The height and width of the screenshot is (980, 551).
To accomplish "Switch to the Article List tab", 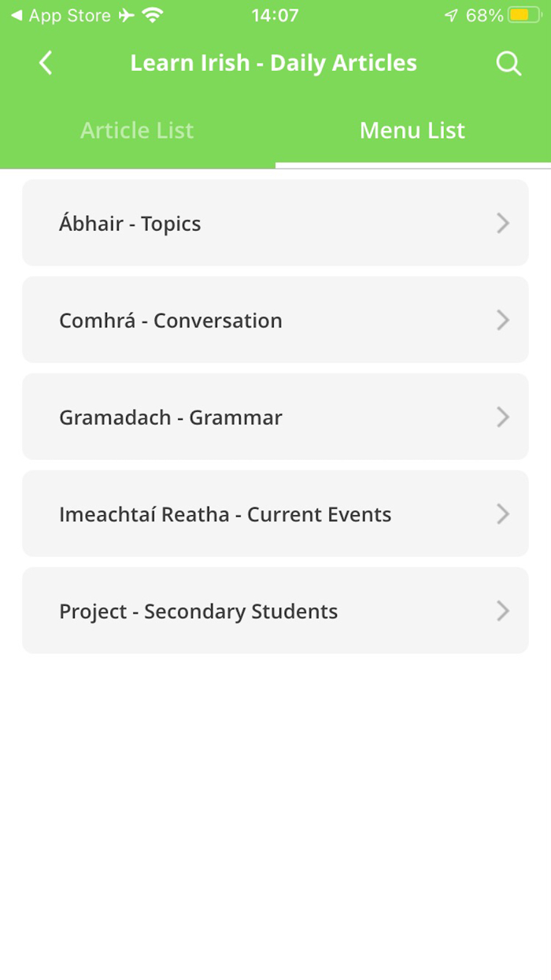I will [x=137, y=130].
